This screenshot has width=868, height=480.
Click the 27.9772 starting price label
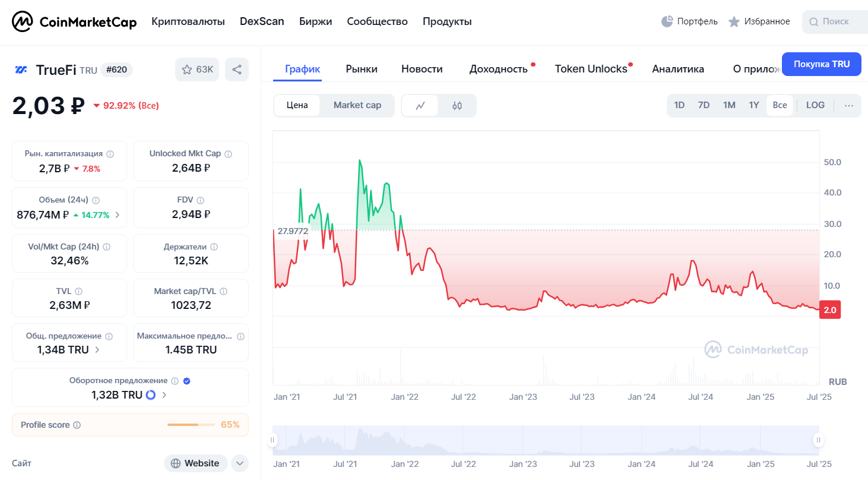293,231
